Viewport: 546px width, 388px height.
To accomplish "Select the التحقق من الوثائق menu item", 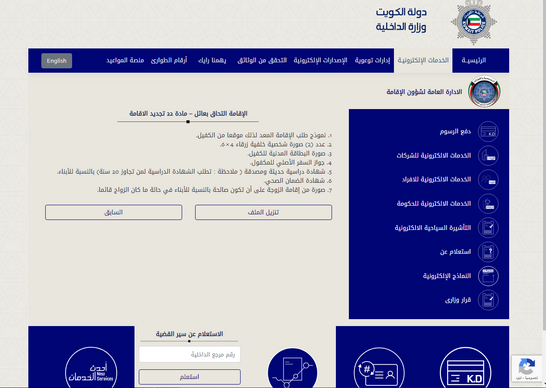I will (x=262, y=60).
